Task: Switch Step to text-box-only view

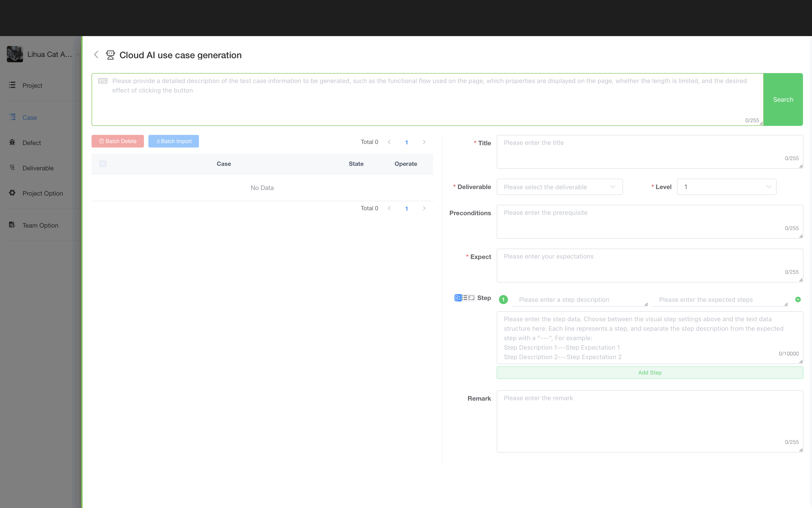Action: coord(471,298)
